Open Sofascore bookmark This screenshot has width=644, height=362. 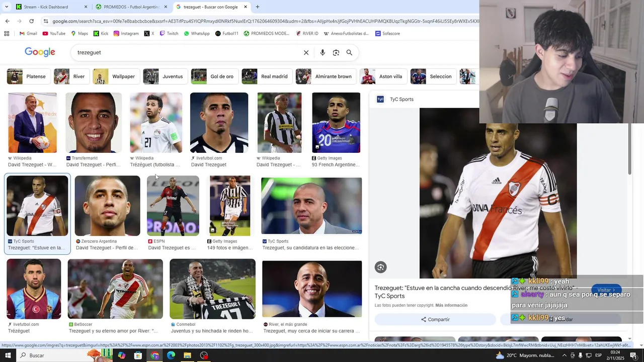pos(387,34)
